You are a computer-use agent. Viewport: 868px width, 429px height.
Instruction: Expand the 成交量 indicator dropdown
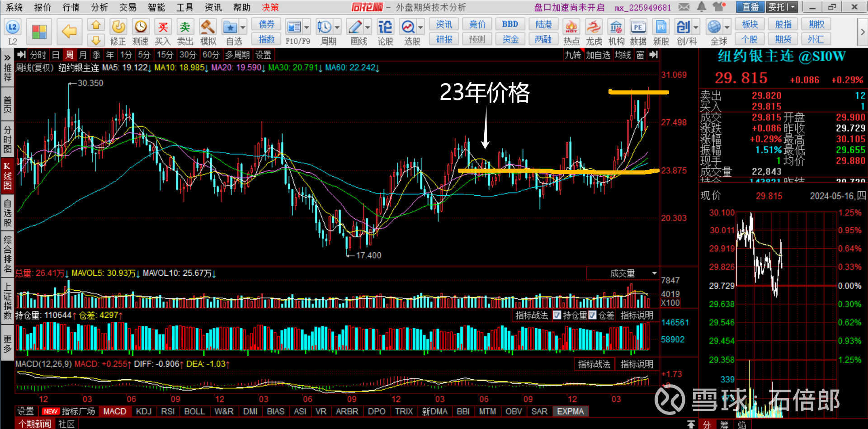tap(654, 273)
